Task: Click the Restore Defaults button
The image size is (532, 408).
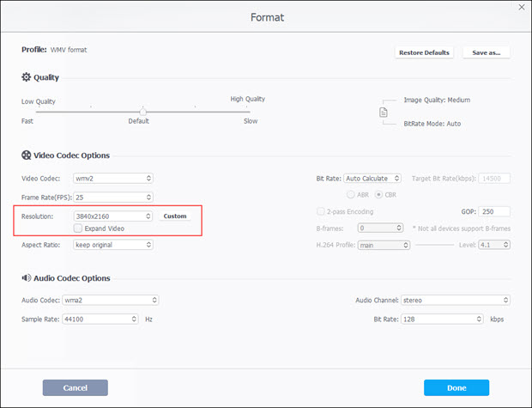Action: (x=424, y=52)
